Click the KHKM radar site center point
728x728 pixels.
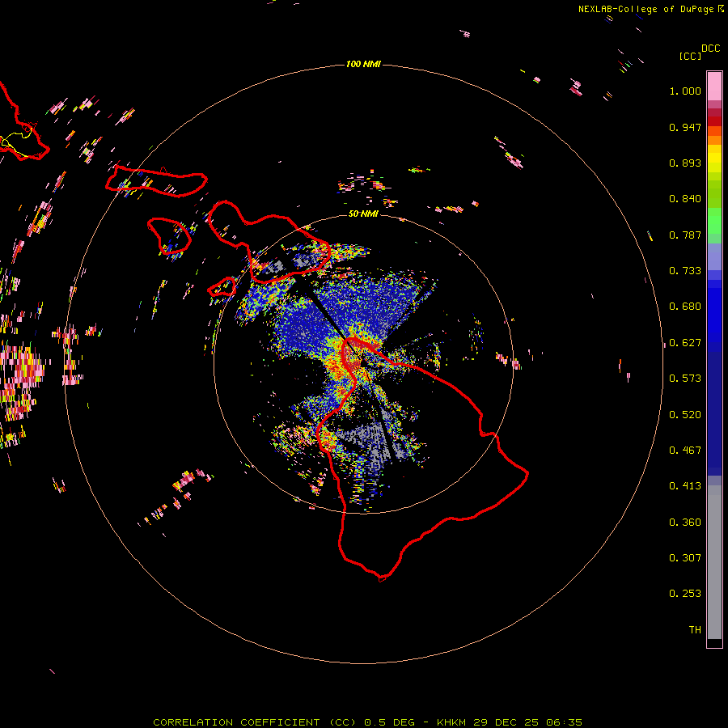pyautogui.click(x=362, y=363)
